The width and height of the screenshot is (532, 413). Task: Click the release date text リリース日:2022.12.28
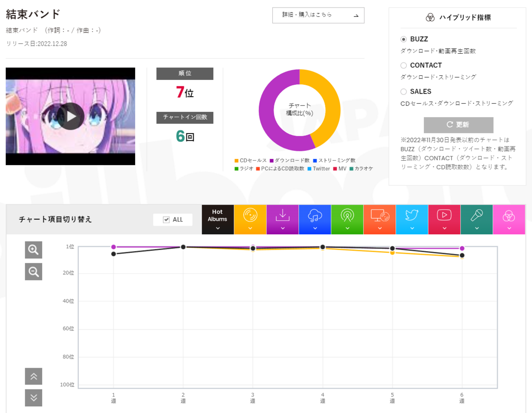[36, 44]
